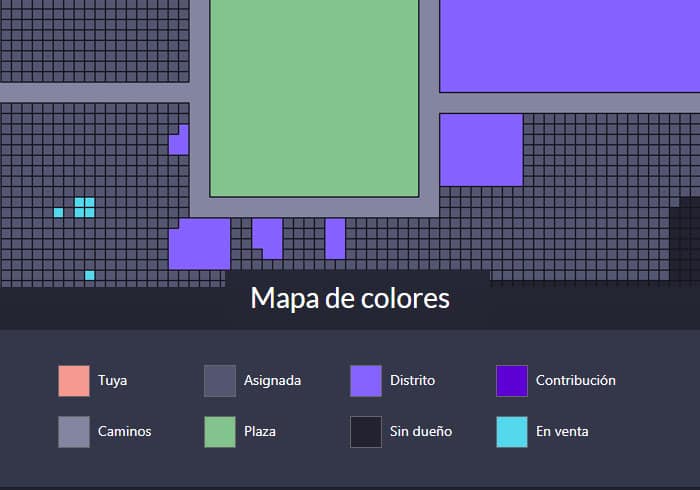The image size is (700, 490).
Task: Click the 'Asignada' legend label
Action: (272, 381)
